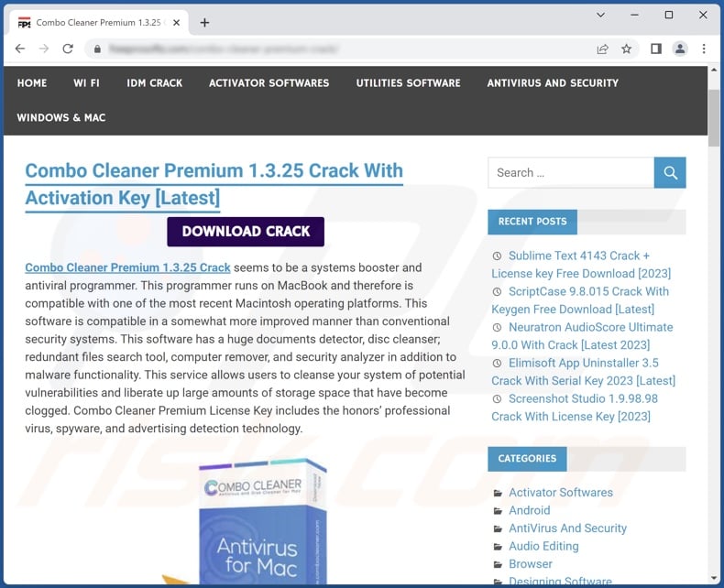Screen dimensions: 724x588
Task: Click into the Search input field
Action: pyautogui.click(x=571, y=172)
